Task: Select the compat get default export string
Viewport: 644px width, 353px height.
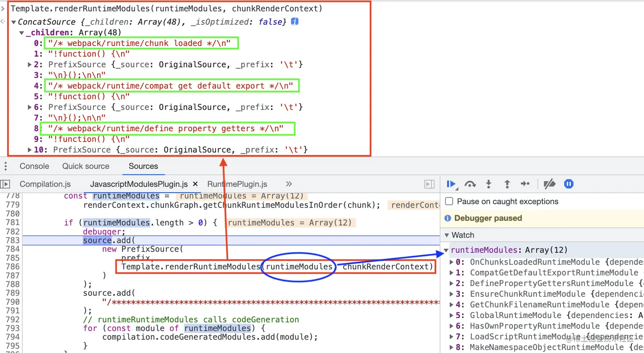Action: coord(170,86)
